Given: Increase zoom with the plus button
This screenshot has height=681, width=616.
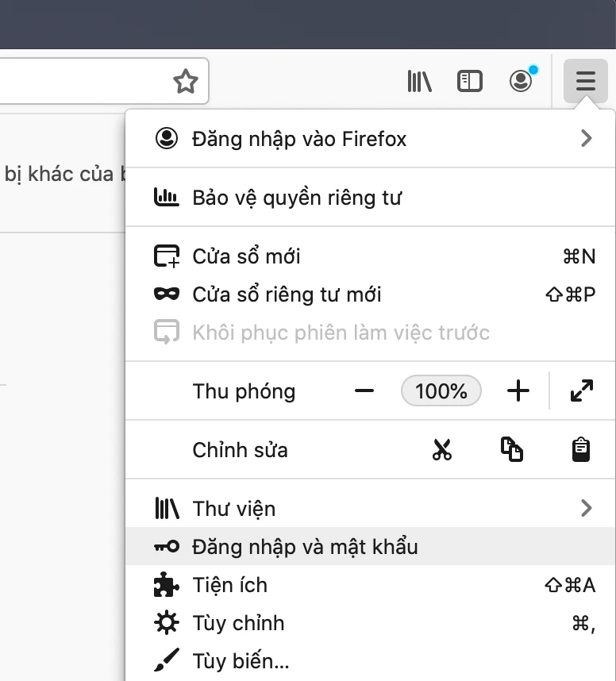Looking at the screenshot, I should tap(518, 391).
